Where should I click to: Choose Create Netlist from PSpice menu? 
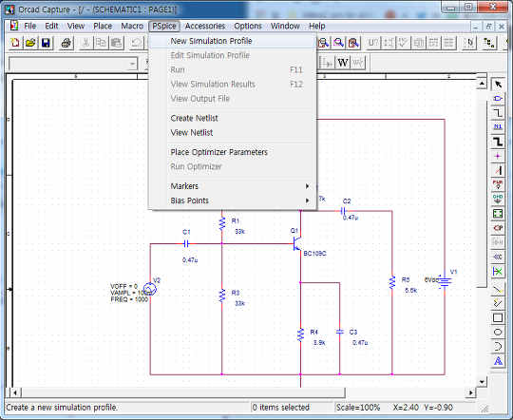234,118
